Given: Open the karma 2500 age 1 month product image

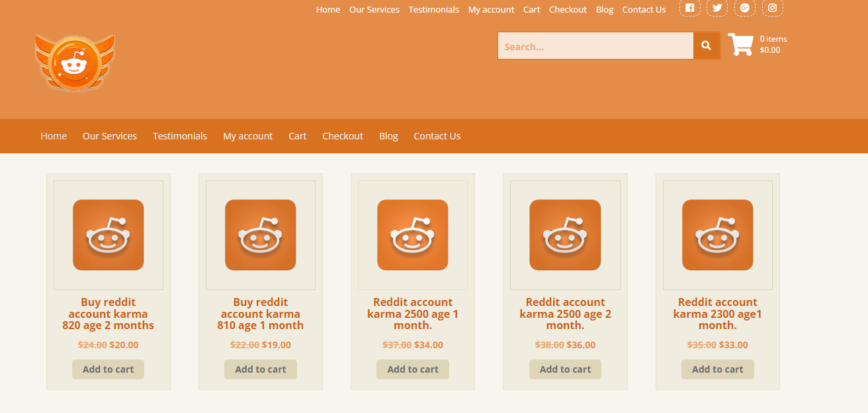Looking at the screenshot, I should tap(413, 235).
